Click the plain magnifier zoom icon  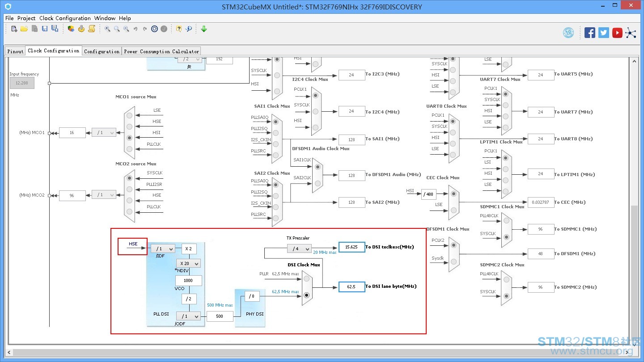[x=117, y=29]
